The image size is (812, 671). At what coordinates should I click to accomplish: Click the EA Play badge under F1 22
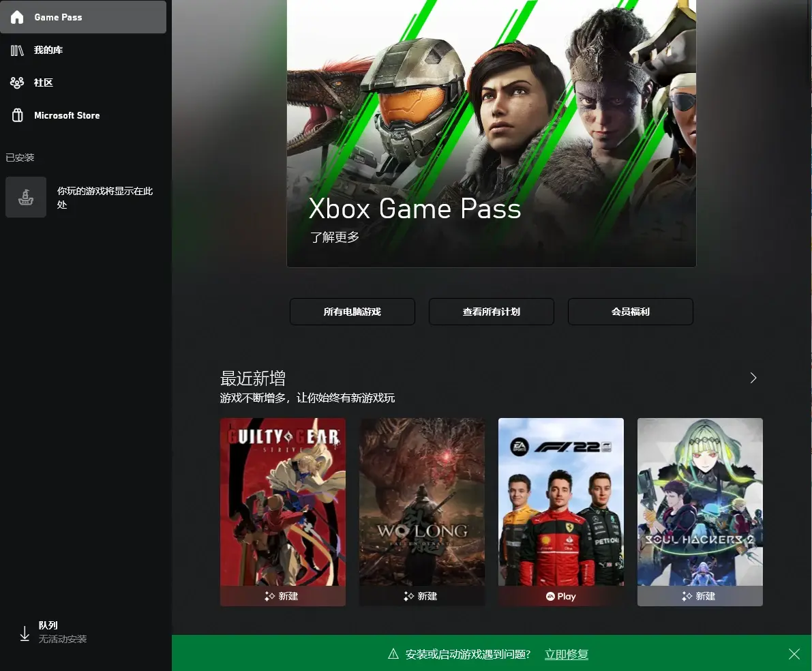tap(561, 597)
